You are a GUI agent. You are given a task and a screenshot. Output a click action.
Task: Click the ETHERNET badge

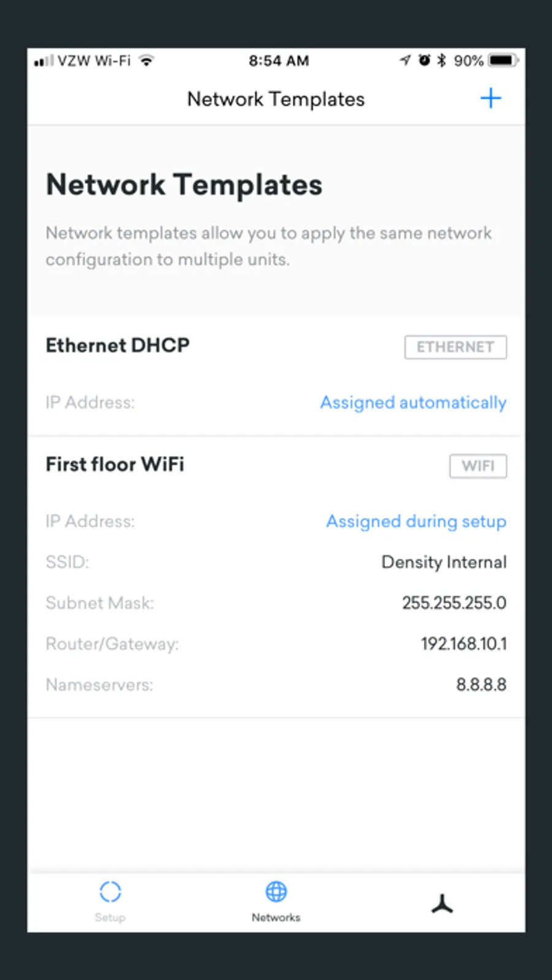point(455,347)
